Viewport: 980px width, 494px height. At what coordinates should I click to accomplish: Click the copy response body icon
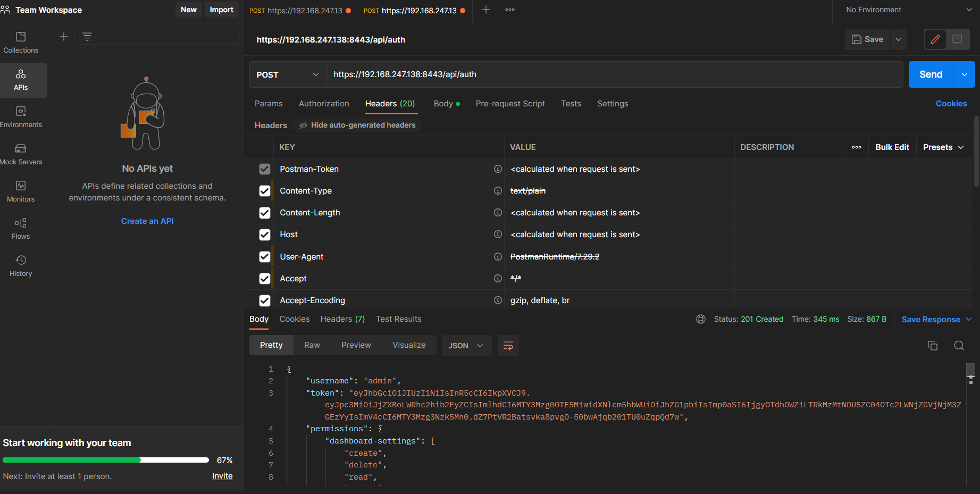click(x=932, y=346)
